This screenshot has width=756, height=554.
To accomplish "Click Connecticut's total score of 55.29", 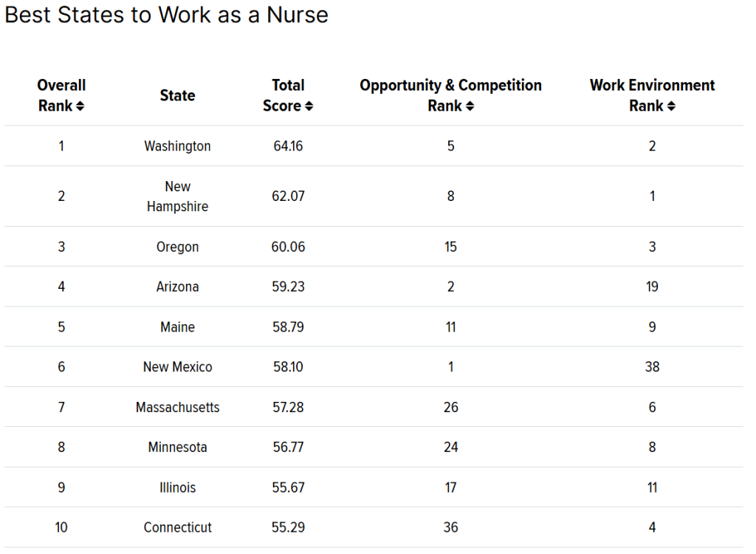I will click(288, 527).
